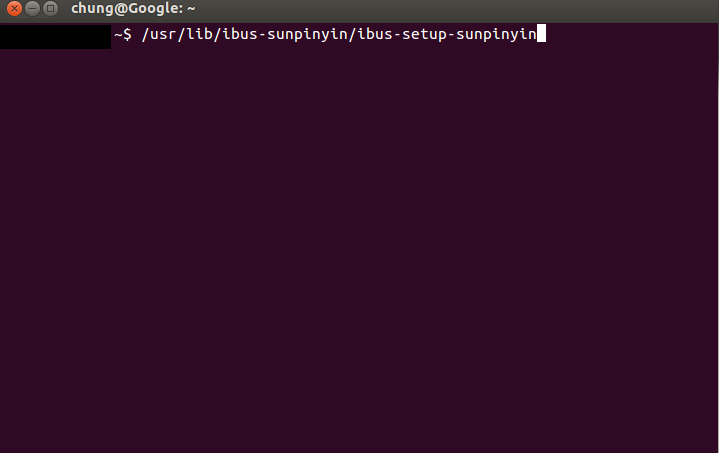
Task: Click the word 'usr' in the path
Action: tap(163, 34)
